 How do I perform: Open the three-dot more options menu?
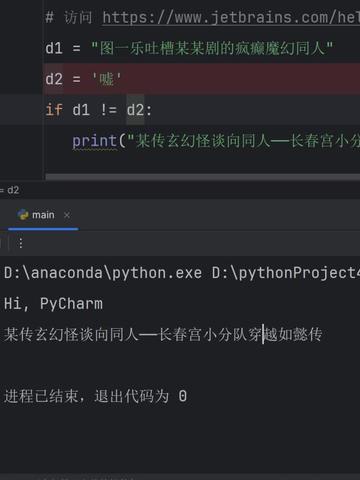[x=21, y=243]
